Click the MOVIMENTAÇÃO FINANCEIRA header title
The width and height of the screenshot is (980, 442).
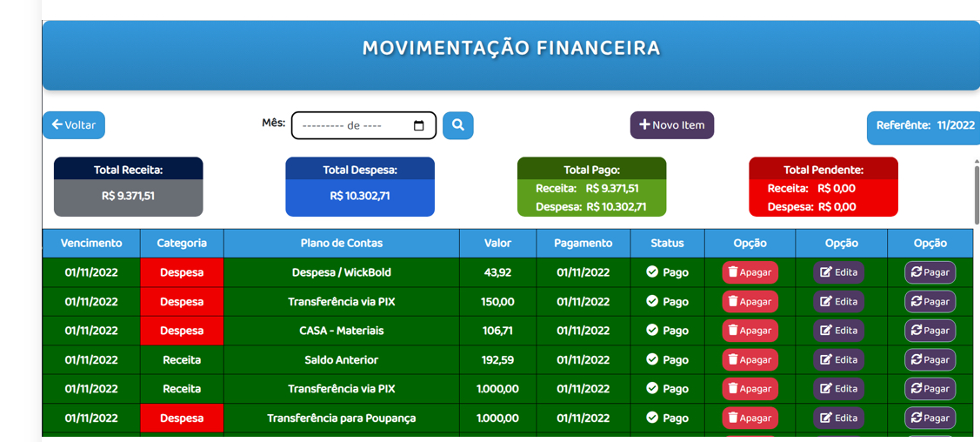tap(511, 48)
